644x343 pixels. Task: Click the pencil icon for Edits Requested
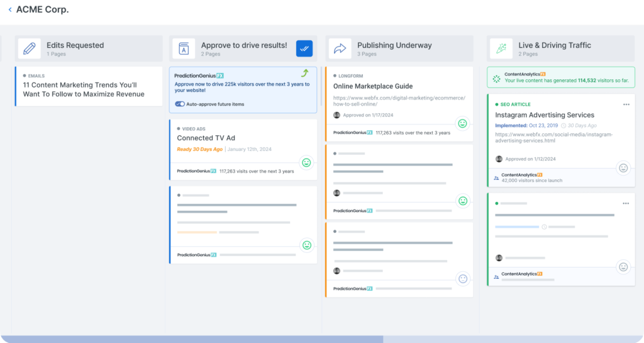tap(29, 48)
